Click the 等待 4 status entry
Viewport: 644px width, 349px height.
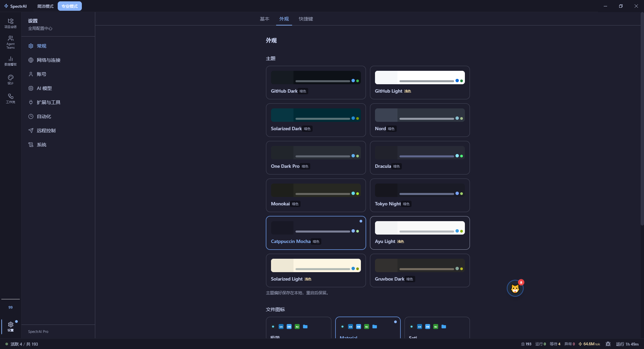pyautogui.click(x=555, y=344)
